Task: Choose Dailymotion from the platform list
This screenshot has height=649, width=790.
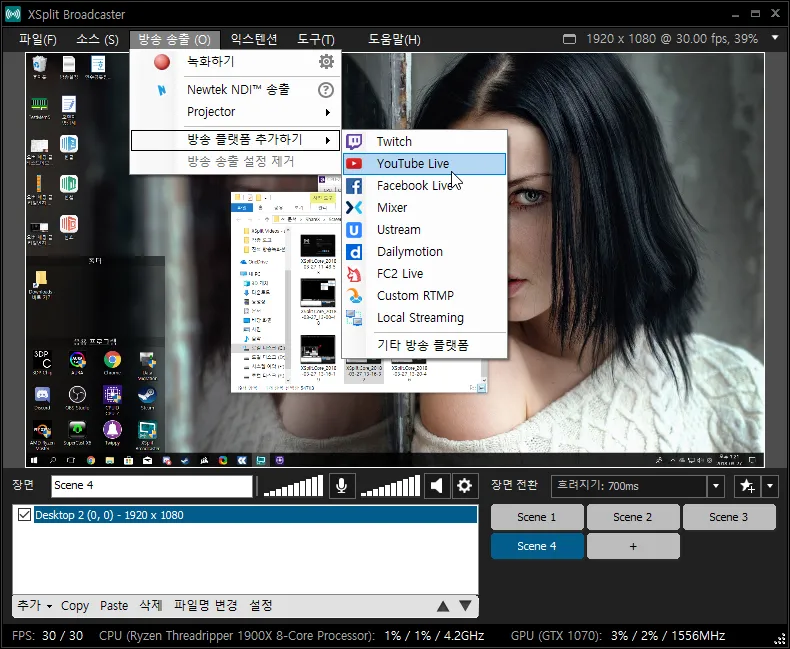Action: [424, 252]
